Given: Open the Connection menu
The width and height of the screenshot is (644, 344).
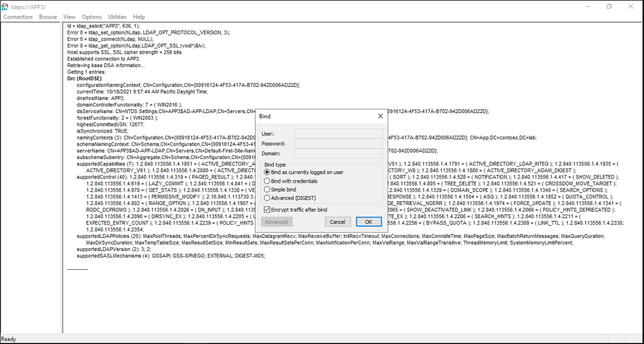Looking at the screenshot, I should 18,17.
